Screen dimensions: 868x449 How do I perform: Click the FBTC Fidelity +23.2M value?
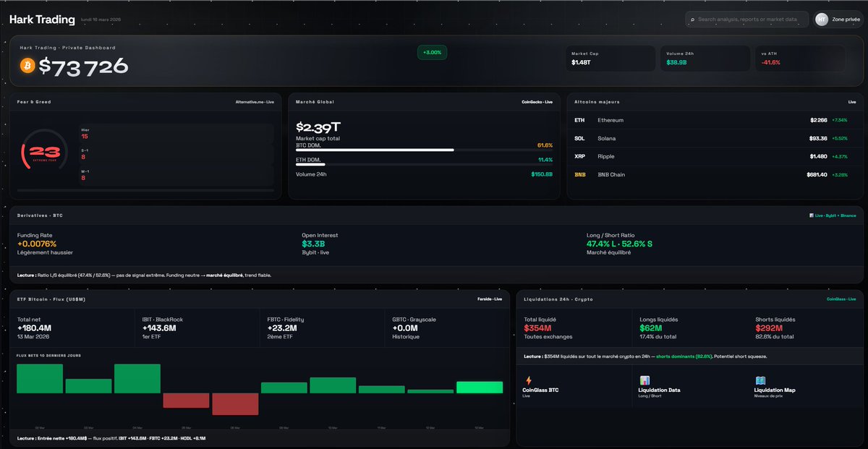[x=282, y=328]
